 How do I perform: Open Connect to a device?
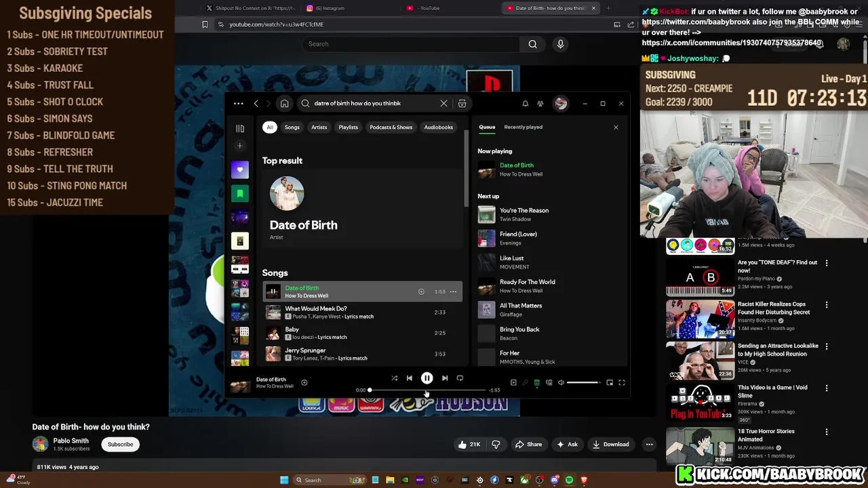pos(549,383)
